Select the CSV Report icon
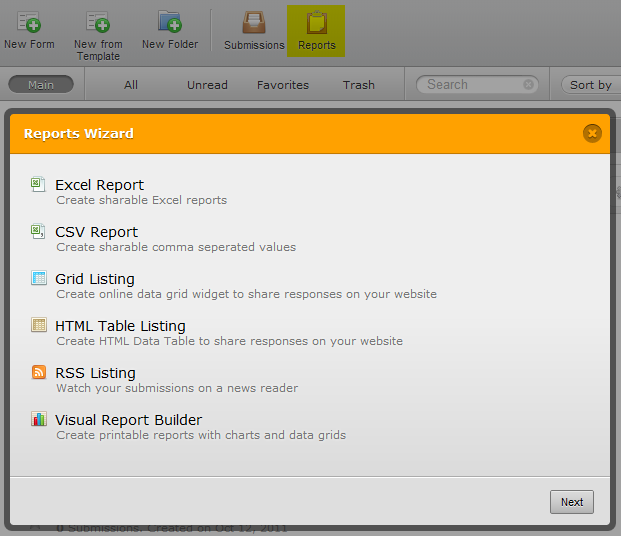621x536 pixels. point(39,232)
